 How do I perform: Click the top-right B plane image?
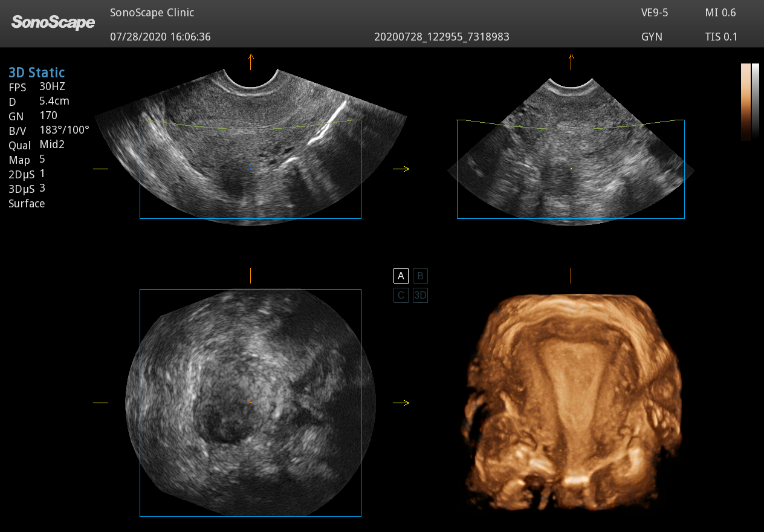tap(571, 151)
